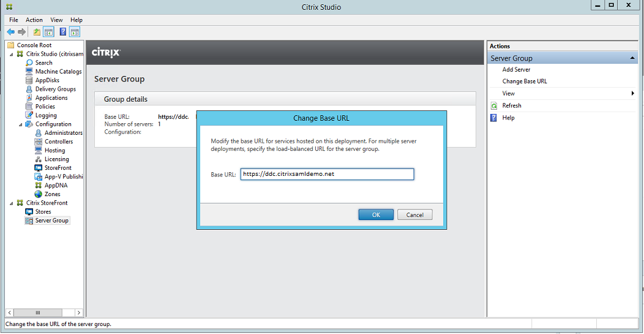Click Change Base URL action
This screenshot has height=334, width=644.
525,82
